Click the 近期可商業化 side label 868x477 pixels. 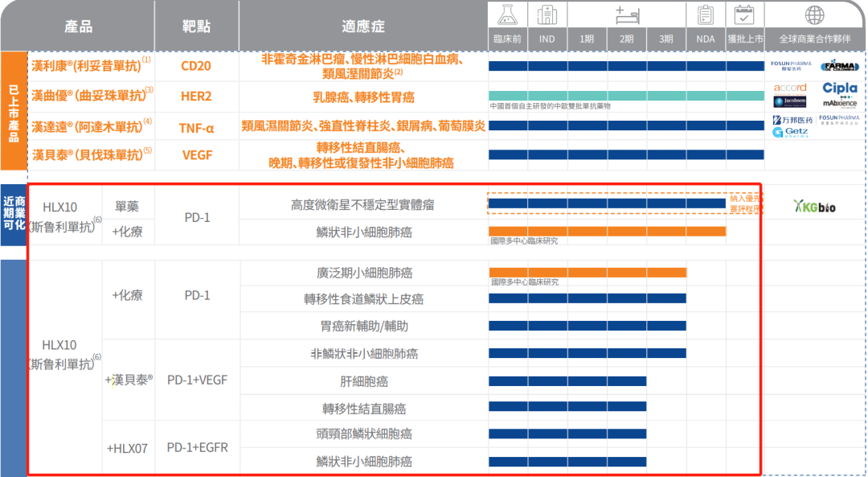point(14,213)
